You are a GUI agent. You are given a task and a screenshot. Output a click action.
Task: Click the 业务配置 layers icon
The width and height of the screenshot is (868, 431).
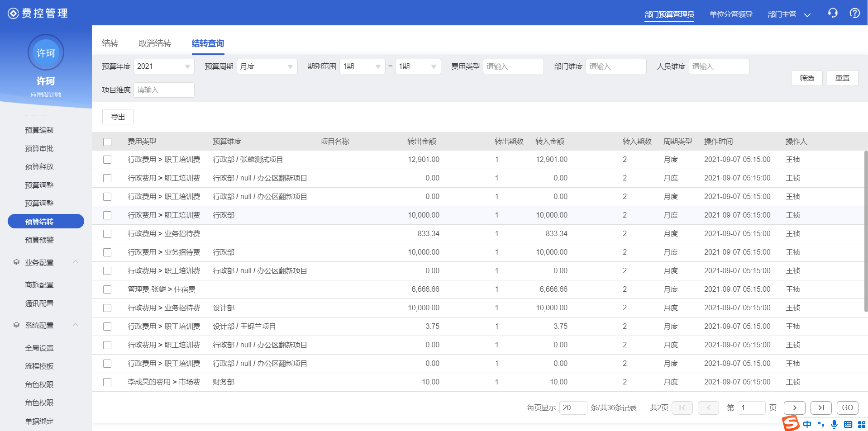(16, 262)
